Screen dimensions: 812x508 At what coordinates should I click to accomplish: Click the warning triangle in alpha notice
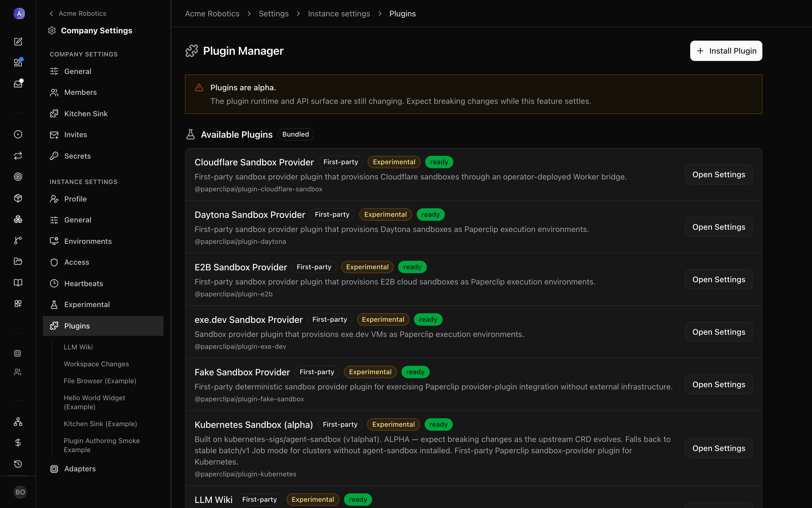click(x=199, y=88)
